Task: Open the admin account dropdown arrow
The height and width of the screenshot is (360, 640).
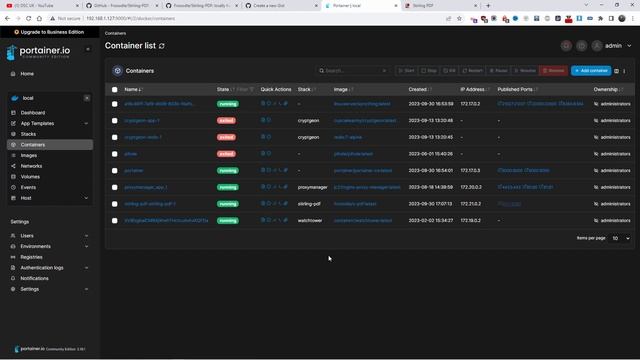Action: point(629,46)
